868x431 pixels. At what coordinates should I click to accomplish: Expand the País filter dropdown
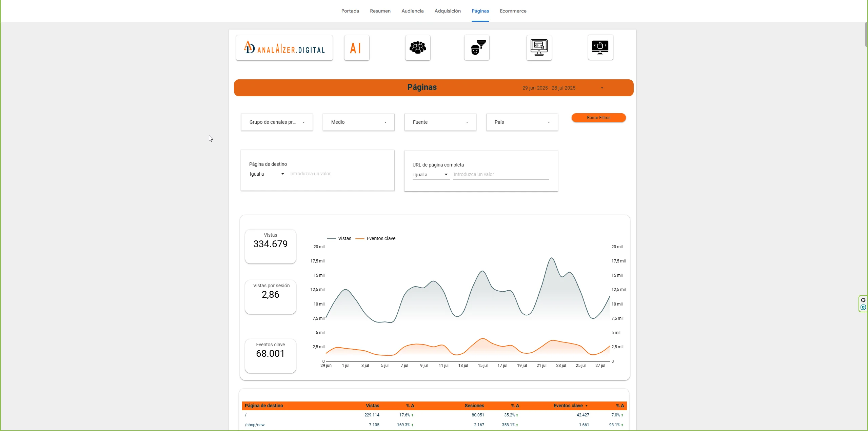pyautogui.click(x=522, y=122)
